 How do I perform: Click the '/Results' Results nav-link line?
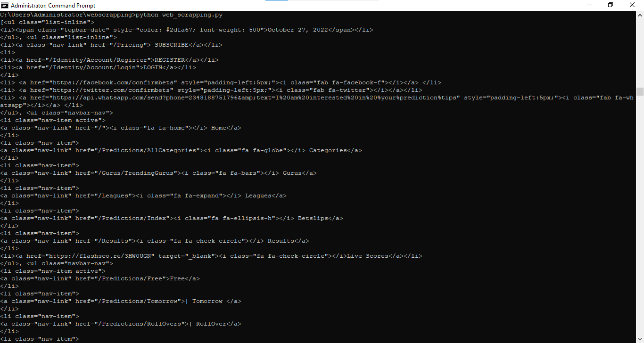pyautogui.click(x=155, y=241)
